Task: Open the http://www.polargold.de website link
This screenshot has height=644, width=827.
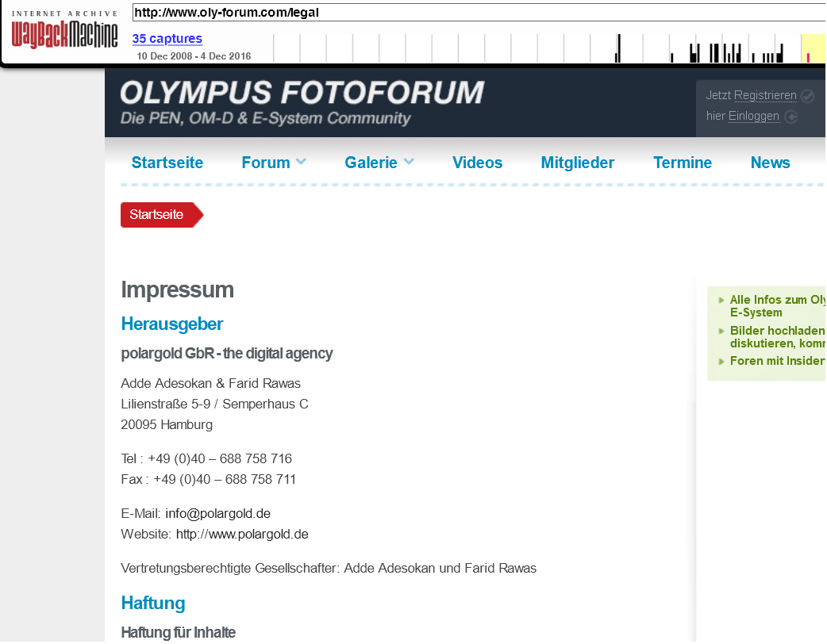Action: click(x=242, y=534)
